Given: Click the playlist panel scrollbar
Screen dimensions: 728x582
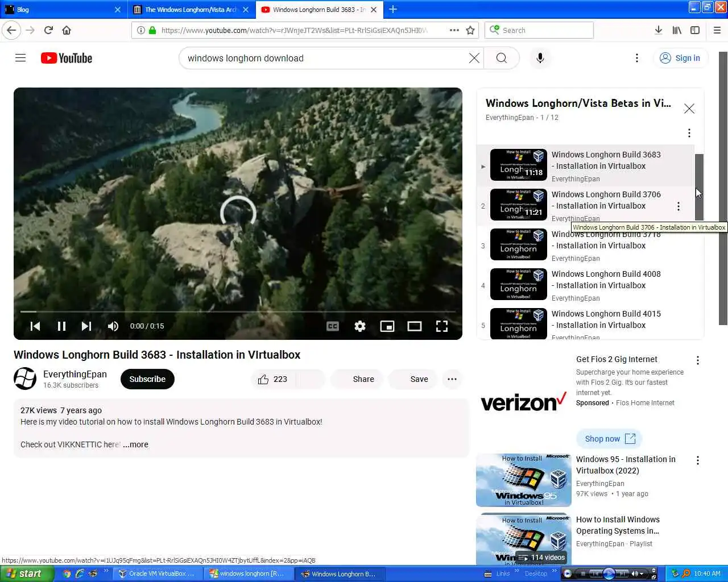Looking at the screenshot, I should 700,186.
